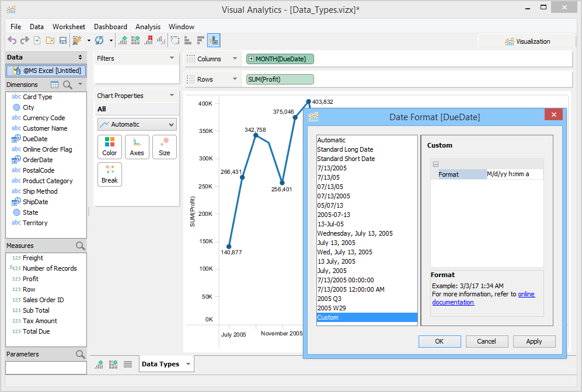582x392 pixels.
Task: Click the Format text field with M/d/yy
Action: tap(514, 174)
